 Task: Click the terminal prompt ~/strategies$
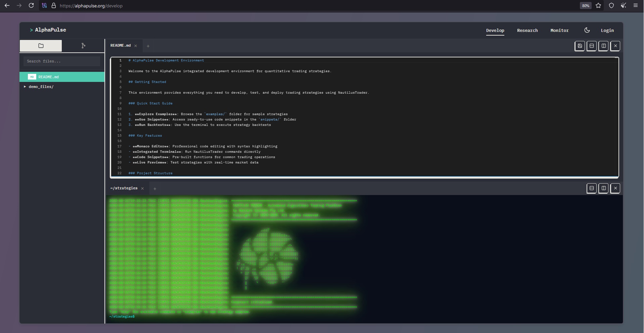click(122, 317)
